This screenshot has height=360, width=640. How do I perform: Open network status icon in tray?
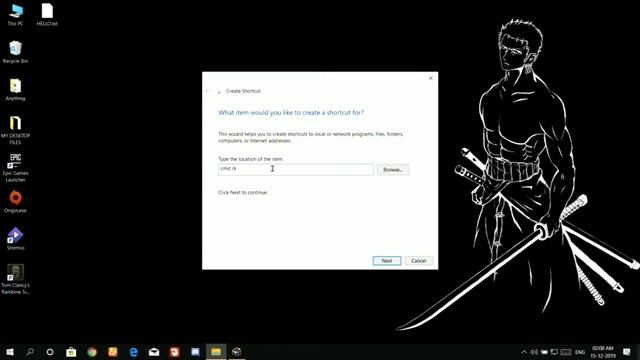click(554, 352)
